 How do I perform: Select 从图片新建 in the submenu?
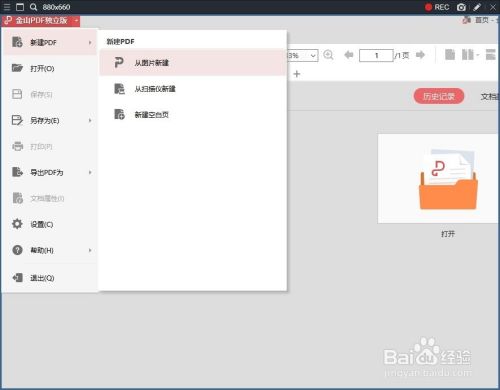click(193, 63)
